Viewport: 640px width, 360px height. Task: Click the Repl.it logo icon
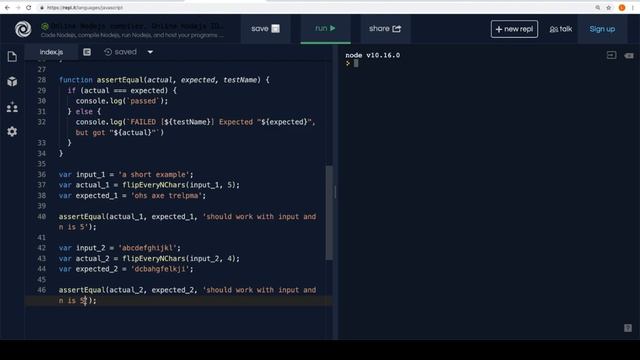click(x=23, y=29)
